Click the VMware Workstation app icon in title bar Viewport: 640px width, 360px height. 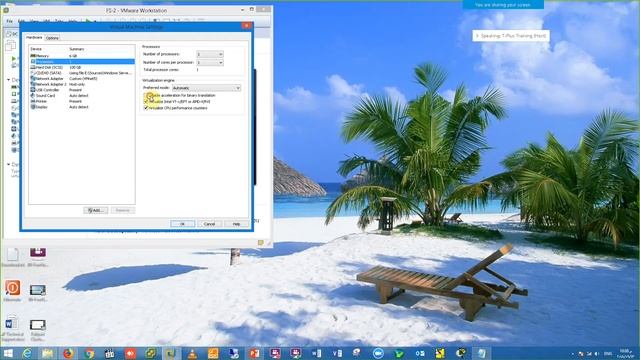(6, 10)
